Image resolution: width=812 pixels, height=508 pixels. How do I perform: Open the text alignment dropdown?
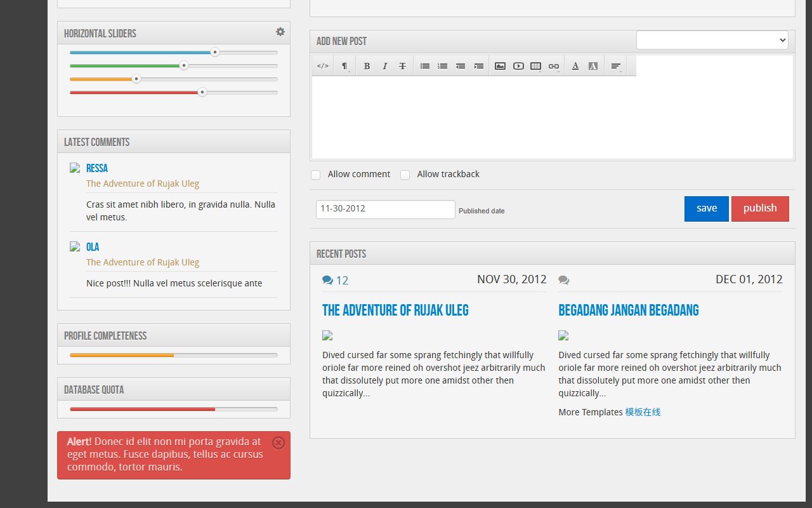click(616, 66)
